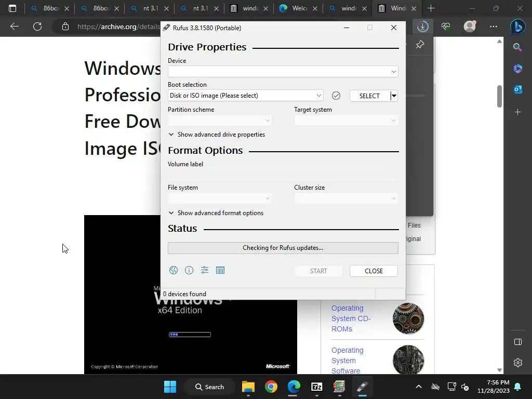Screen dimensions: 532x399
Task: Open the File system dropdown
Action: pos(220,198)
